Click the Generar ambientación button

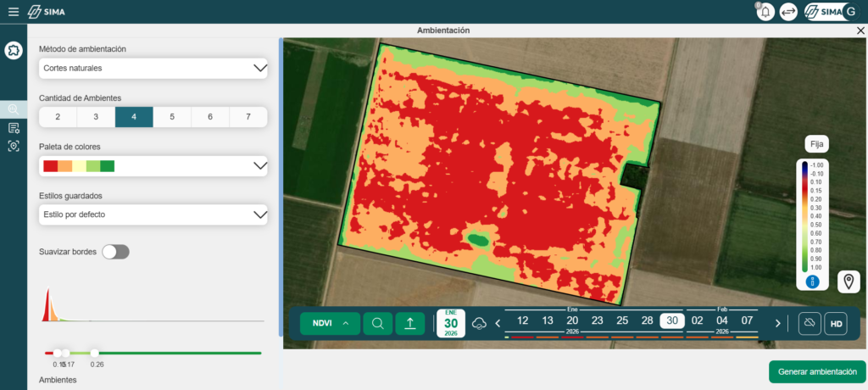tap(817, 371)
